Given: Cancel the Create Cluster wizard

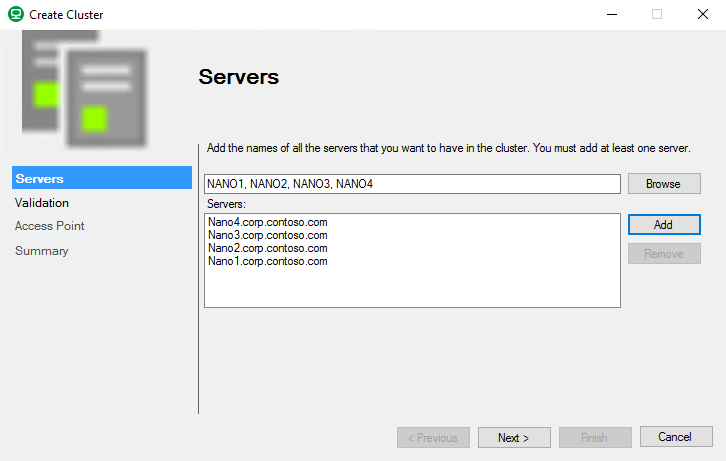Looking at the screenshot, I should 676,436.
